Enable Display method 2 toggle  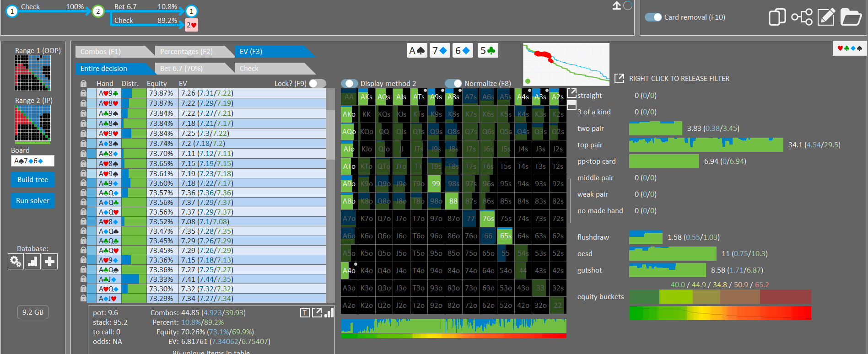coord(350,83)
